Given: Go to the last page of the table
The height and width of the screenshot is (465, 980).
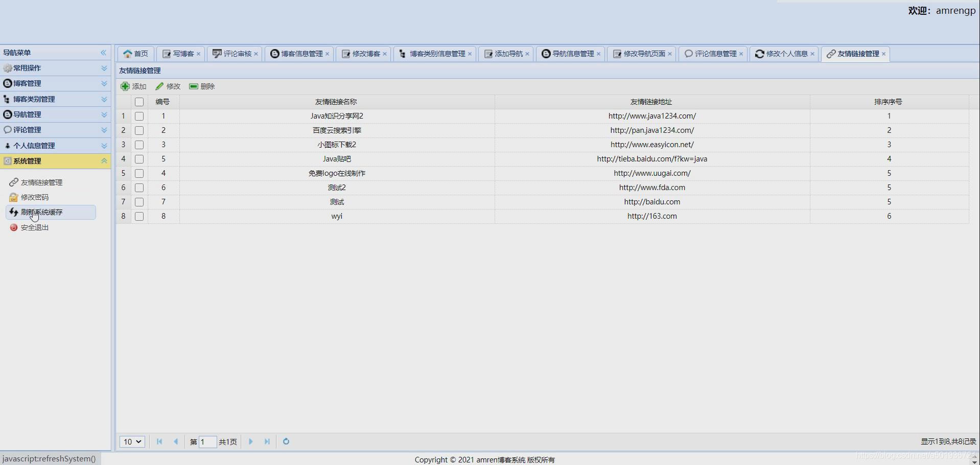Looking at the screenshot, I should pos(267,441).
